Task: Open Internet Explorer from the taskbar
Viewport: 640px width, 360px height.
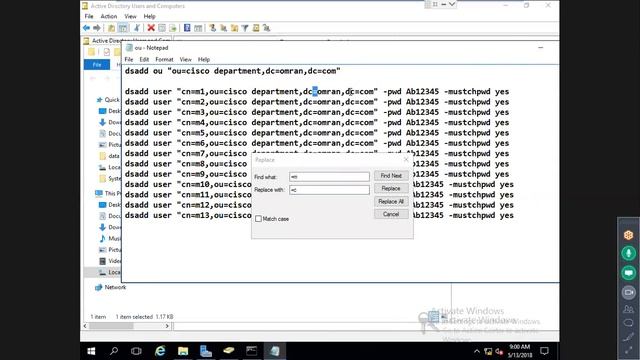Action: click(x=160, y=351)
